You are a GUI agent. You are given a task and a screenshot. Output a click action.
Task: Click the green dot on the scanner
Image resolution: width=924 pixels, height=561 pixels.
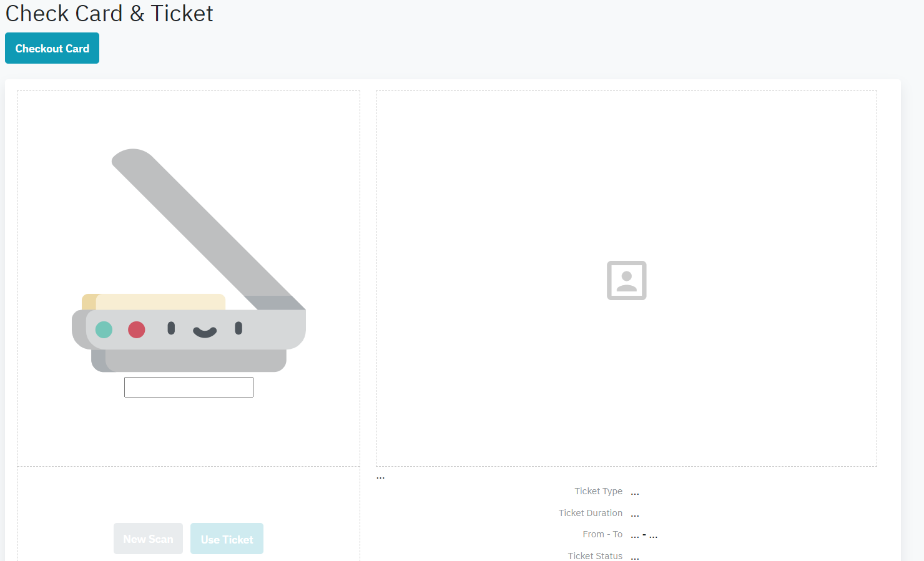coord(104,329)
